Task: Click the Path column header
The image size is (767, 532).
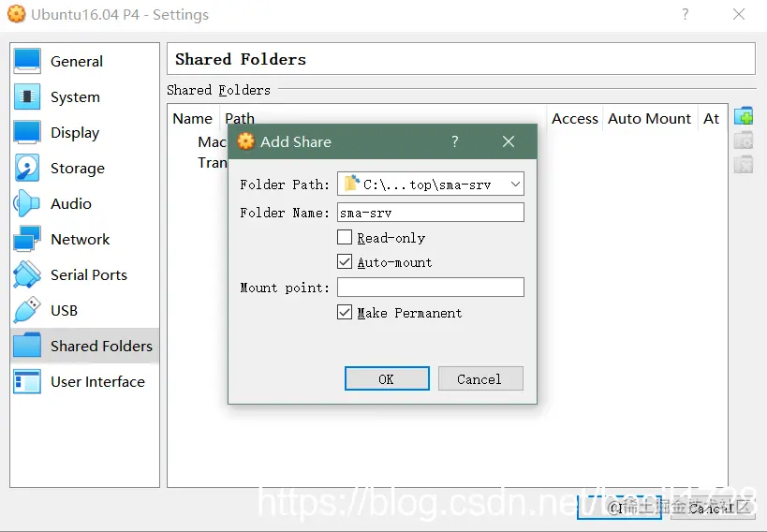Action: click(240, 117)
